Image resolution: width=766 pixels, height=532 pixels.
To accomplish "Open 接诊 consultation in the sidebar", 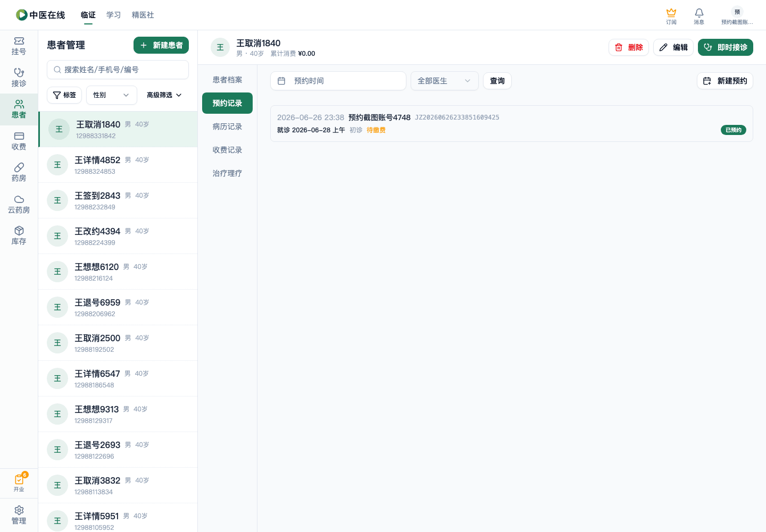I will click(19, 78).
